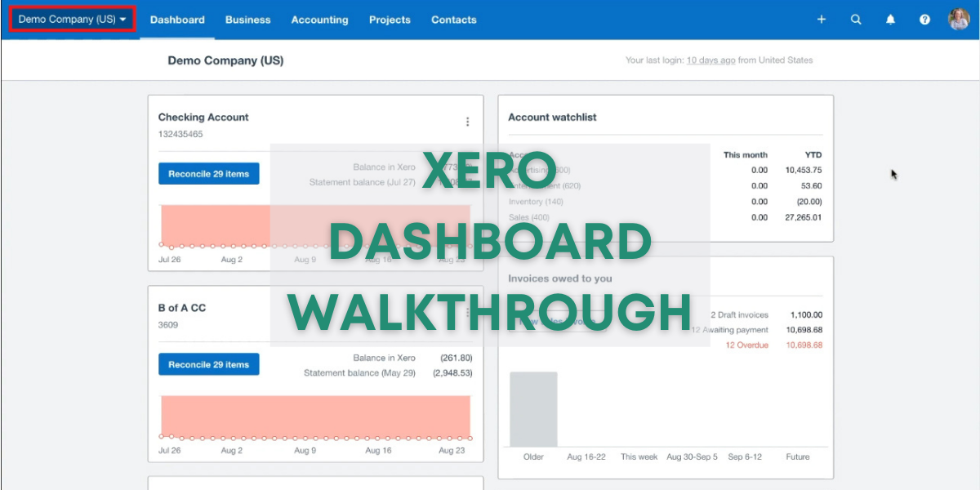Click the plus icon to create new
This screenshot has width=980, height=490.
tap(822, 20)
